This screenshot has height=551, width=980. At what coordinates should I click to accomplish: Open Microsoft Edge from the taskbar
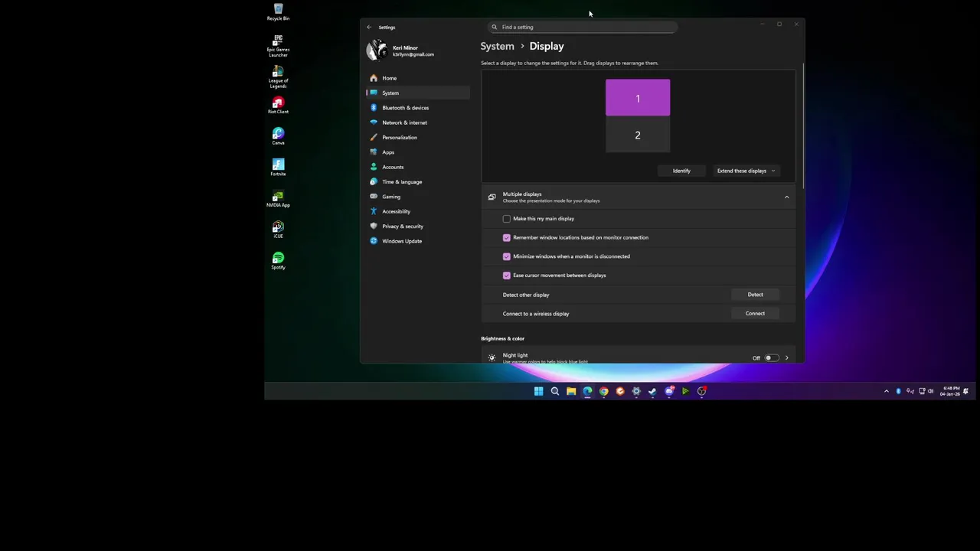tap(587, 391)
